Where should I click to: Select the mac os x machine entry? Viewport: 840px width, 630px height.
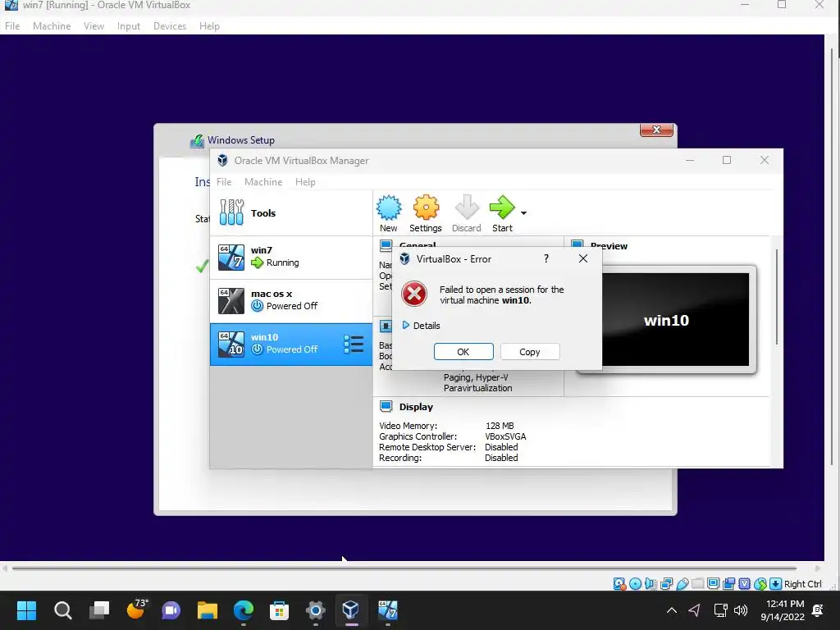(x=291, y=300)
